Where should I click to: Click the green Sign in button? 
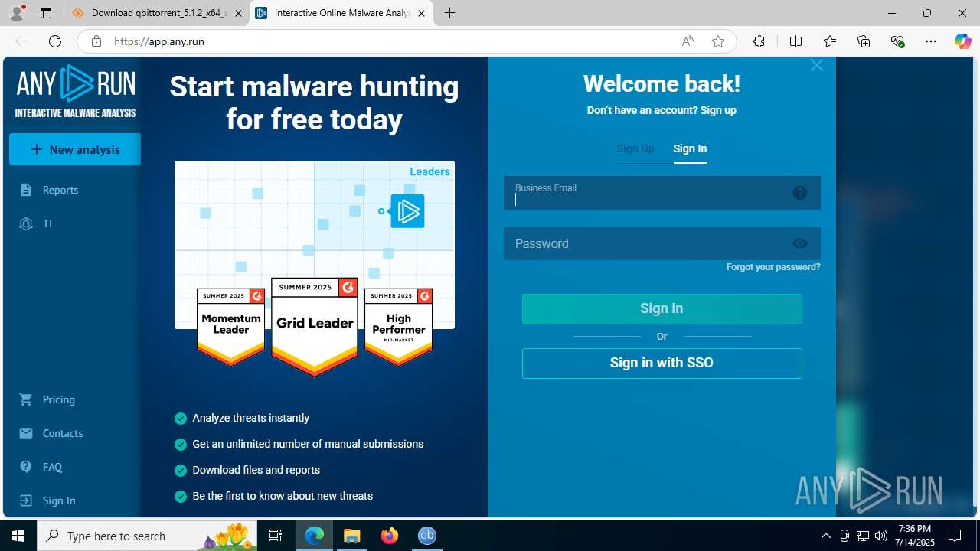pyautogui.click(x=662, y=308)
